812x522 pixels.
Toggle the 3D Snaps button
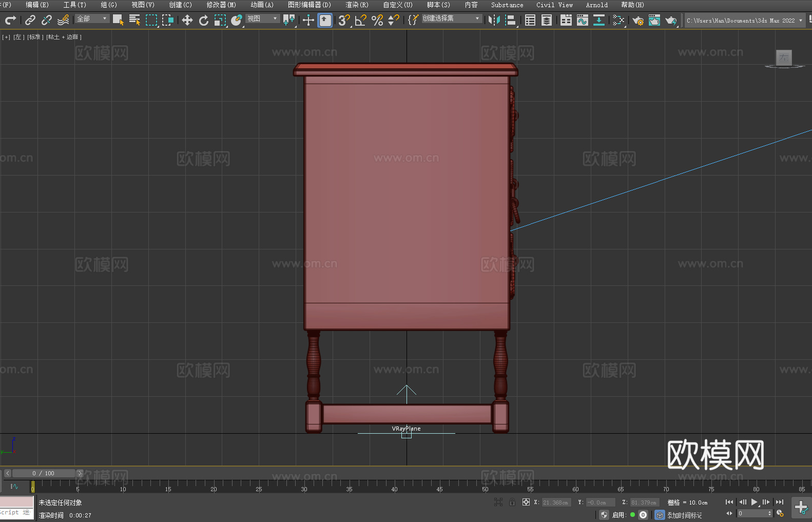pyautogui.click(x=344, y=20)
